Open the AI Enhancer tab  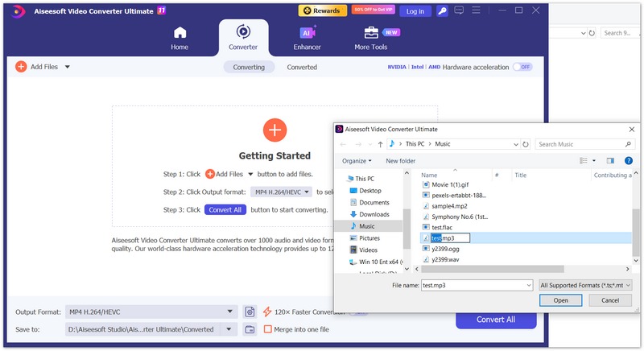(x=307, y=38)
